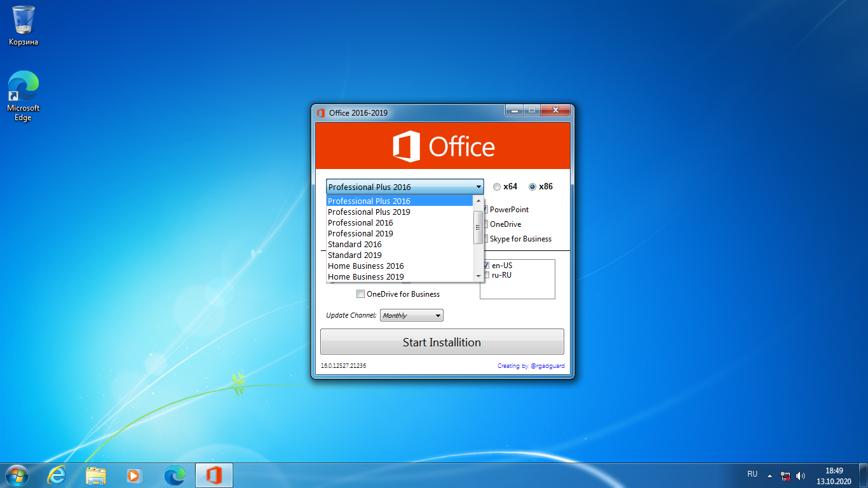Screen dimensions: 868x488
Task: Choose Professional Plus 2016 from the list
Action: coord(400,201)
